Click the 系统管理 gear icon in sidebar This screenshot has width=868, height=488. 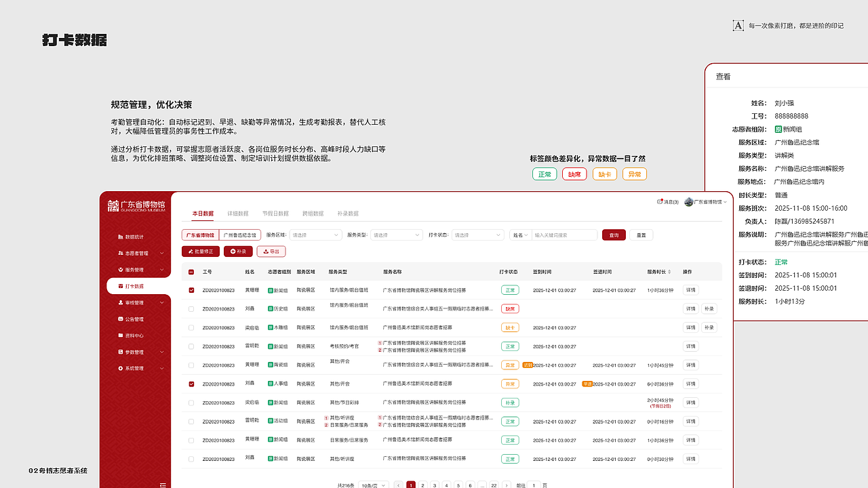[121, 369]
